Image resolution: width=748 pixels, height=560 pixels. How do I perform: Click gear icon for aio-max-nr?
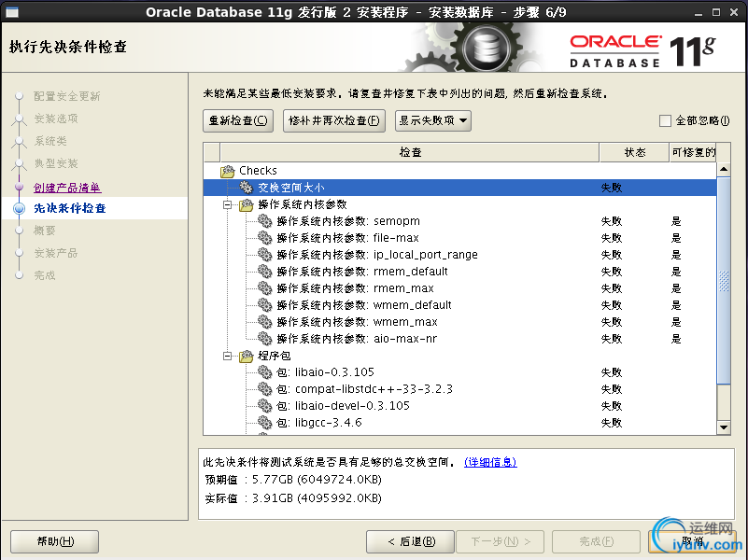click(265, 339)
